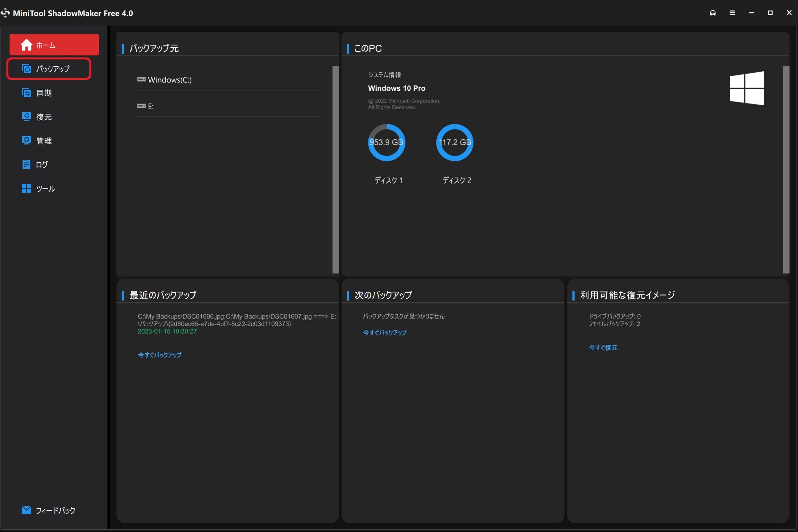The width and height of the screenshot is (798, 532).
Task: Select E: backup source row
Action: coord(228,107)
